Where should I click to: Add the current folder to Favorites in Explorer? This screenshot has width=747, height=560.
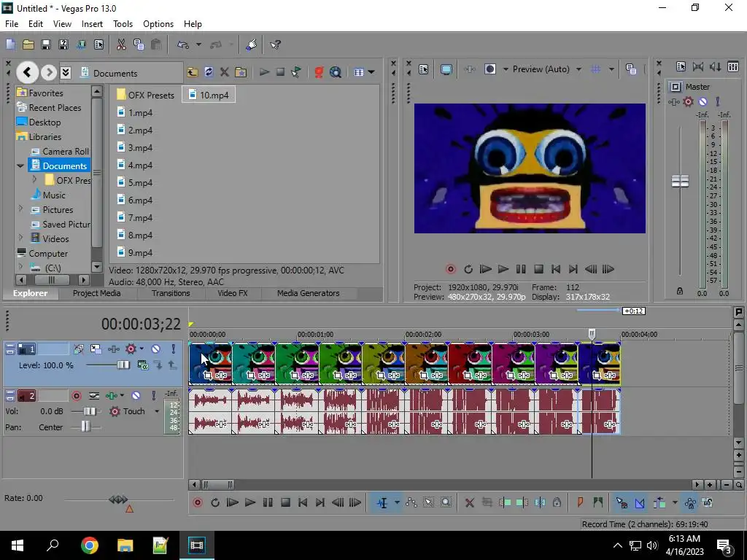click(241, 72)
